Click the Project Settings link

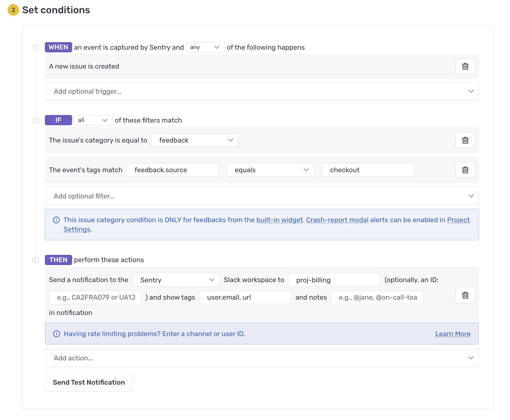click(x=458, y=220)
